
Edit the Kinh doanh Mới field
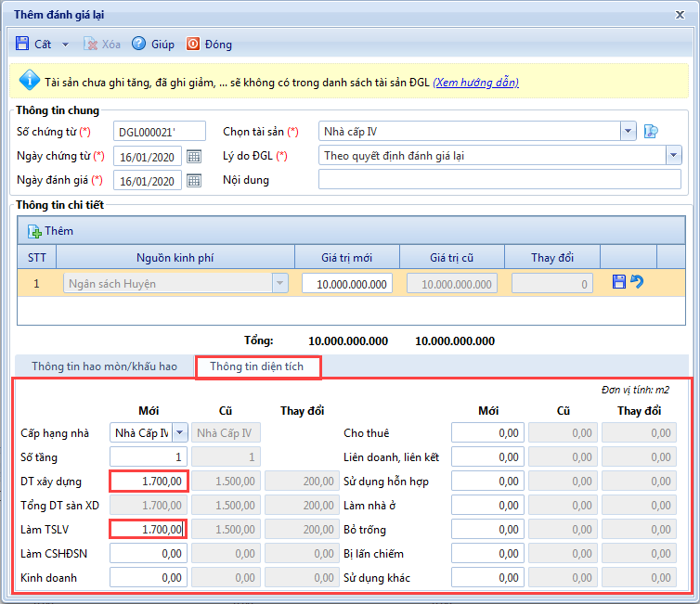coord(149,577)
